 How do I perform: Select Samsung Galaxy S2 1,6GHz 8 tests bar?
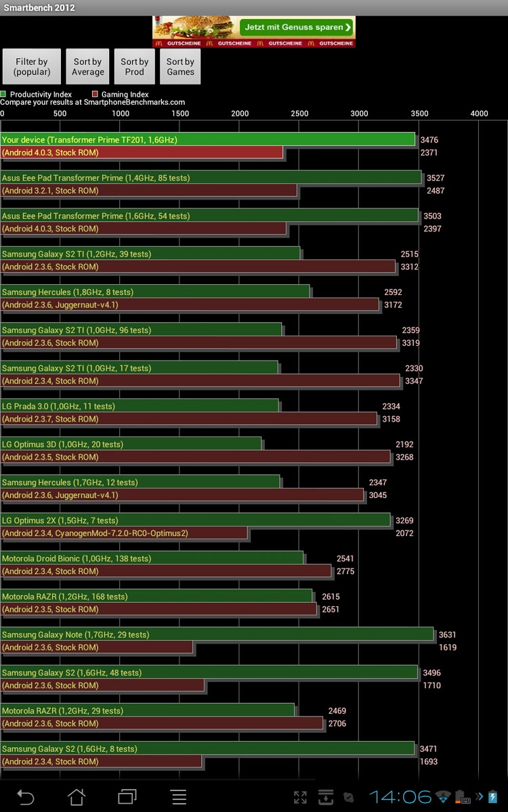click(208, 748)
